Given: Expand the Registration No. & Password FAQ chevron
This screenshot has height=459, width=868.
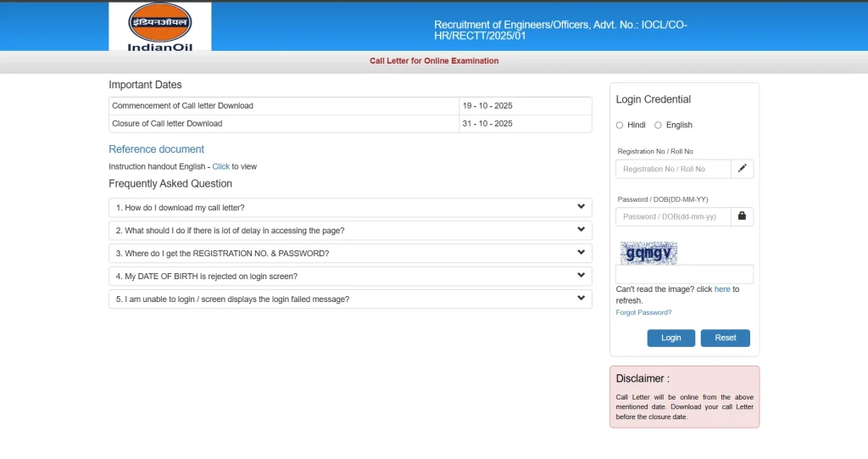Looking at the screenshot, I should coord(581,253).
